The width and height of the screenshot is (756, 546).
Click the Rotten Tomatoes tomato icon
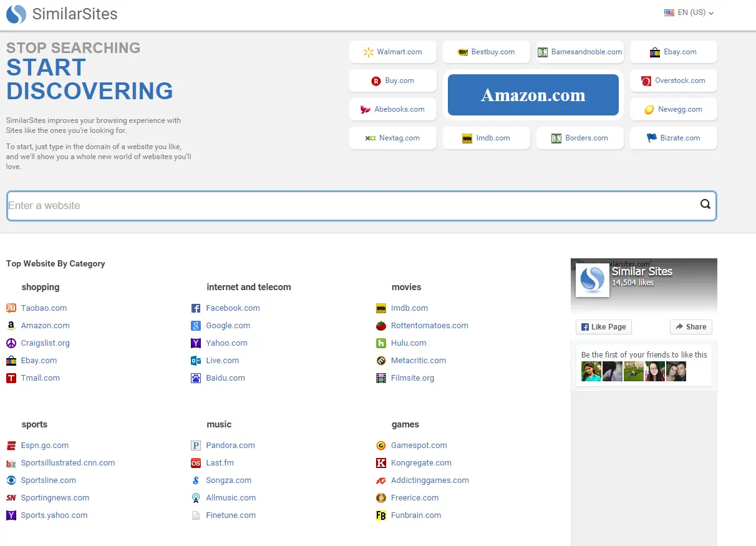pyautogui.click(x=381, y=325)
